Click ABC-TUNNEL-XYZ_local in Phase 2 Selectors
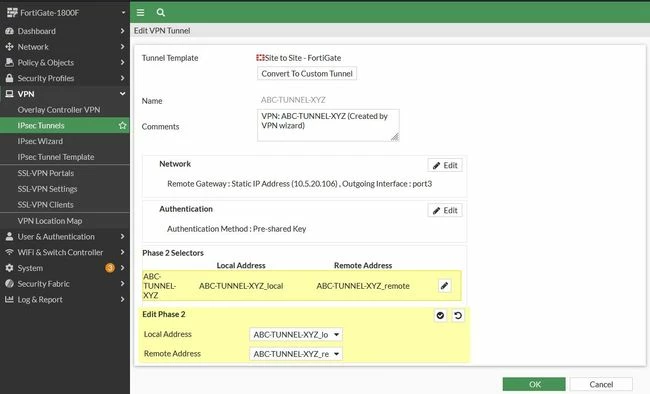This screenshot has width=650, height=394. (x=241, y=286)
